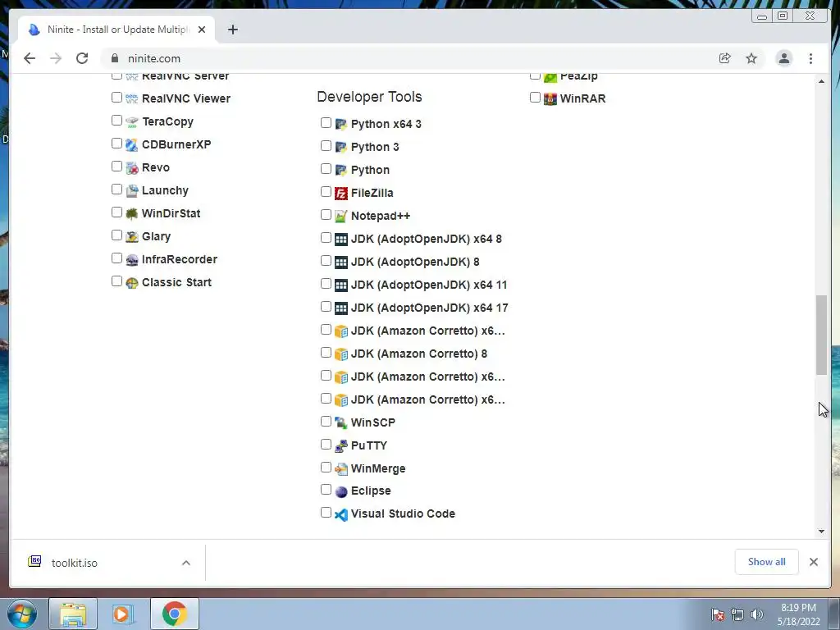Click the Classic Start shell icon
840x630 pixels.
132,283
